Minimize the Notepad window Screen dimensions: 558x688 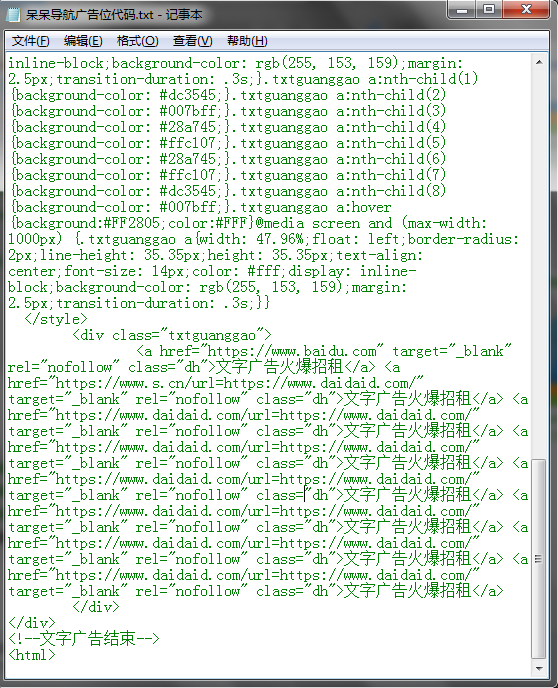pos(461,10)
